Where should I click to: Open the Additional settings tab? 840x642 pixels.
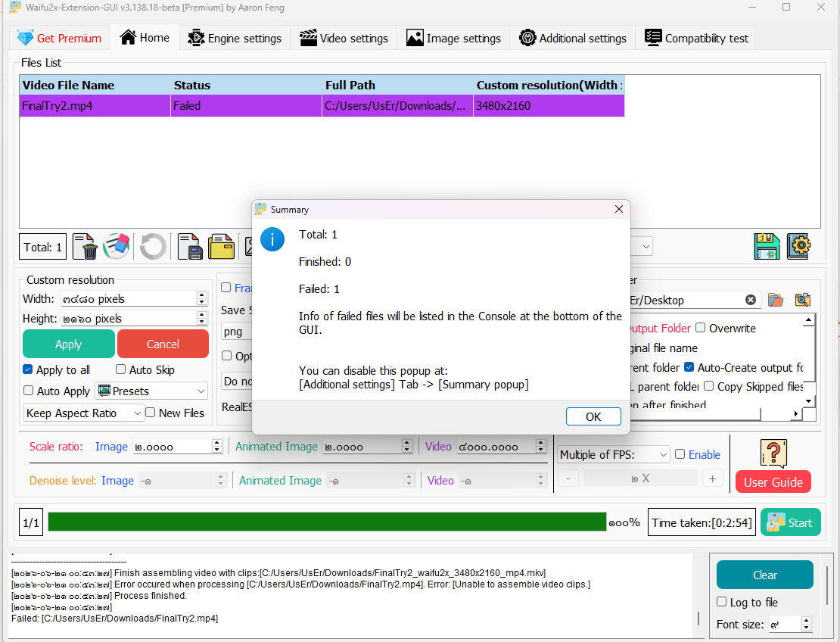(572, 38)
